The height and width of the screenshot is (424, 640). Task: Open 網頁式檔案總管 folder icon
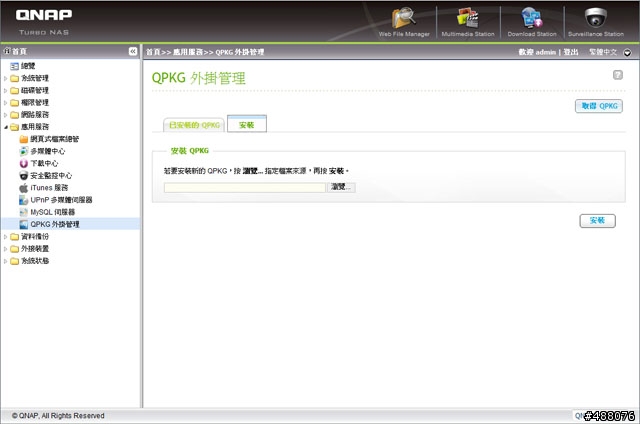[24, 139]
